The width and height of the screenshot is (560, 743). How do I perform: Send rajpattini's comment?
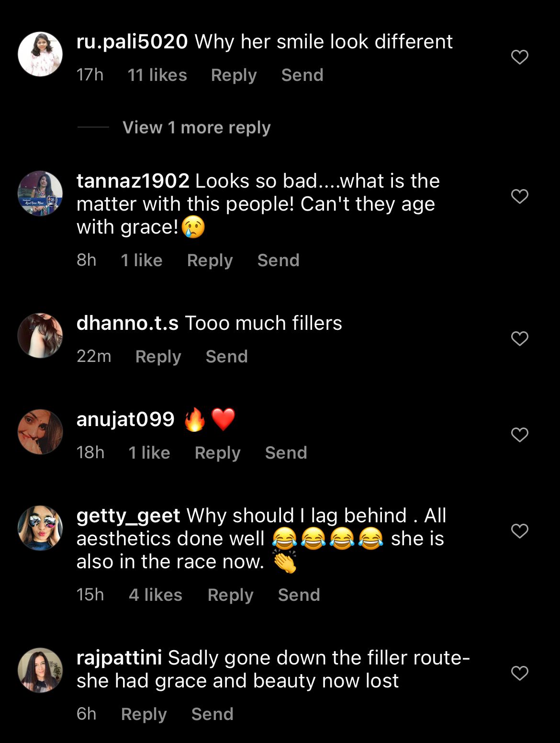[212, 714]
